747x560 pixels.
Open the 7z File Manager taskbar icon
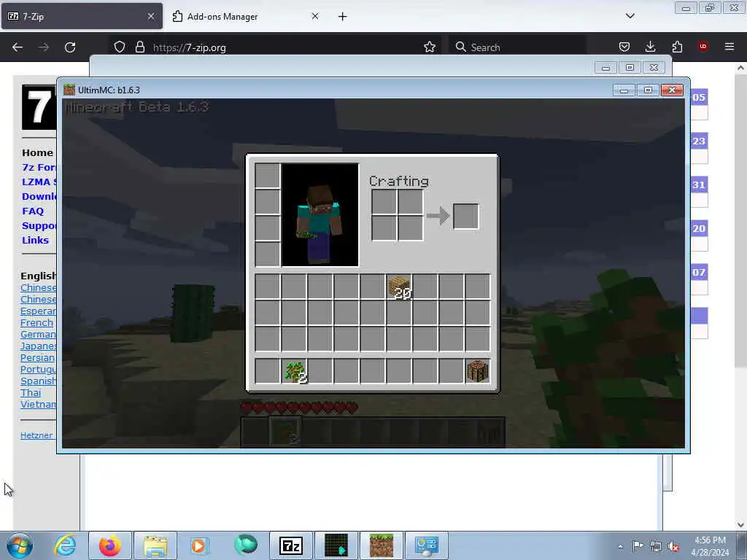(290, 545)
